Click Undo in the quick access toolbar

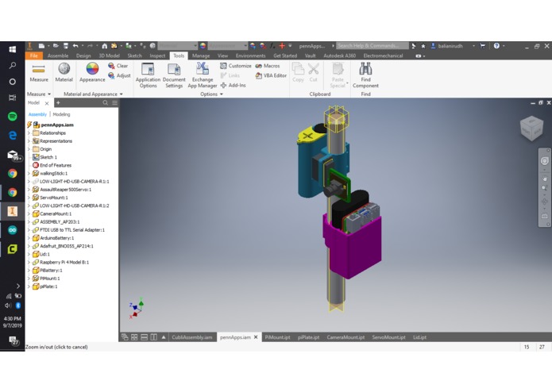pyautogui.click(x=75, y=46)
